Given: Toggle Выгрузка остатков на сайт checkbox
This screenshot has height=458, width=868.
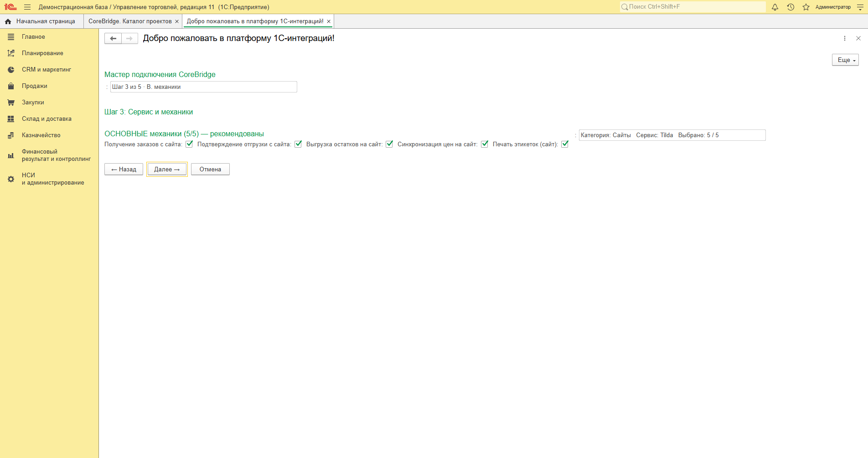Looking at the screenshot, I should tap(389, 144).
